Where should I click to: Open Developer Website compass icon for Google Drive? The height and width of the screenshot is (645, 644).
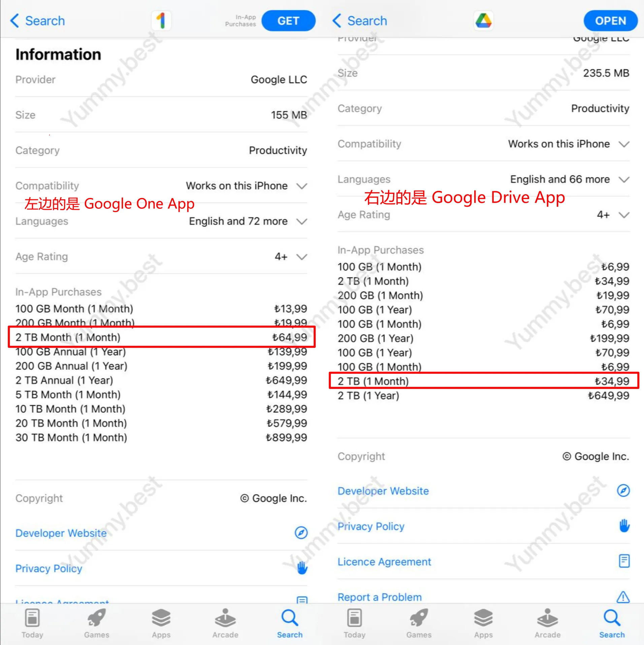623,490
